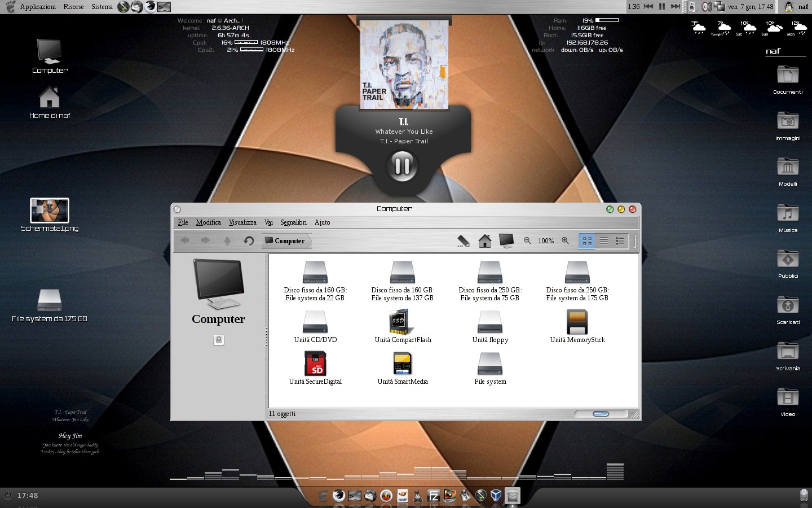Open the Schermata1.png desktop thumbnail
Screen dimensions: 812x508
coord(50,215)
